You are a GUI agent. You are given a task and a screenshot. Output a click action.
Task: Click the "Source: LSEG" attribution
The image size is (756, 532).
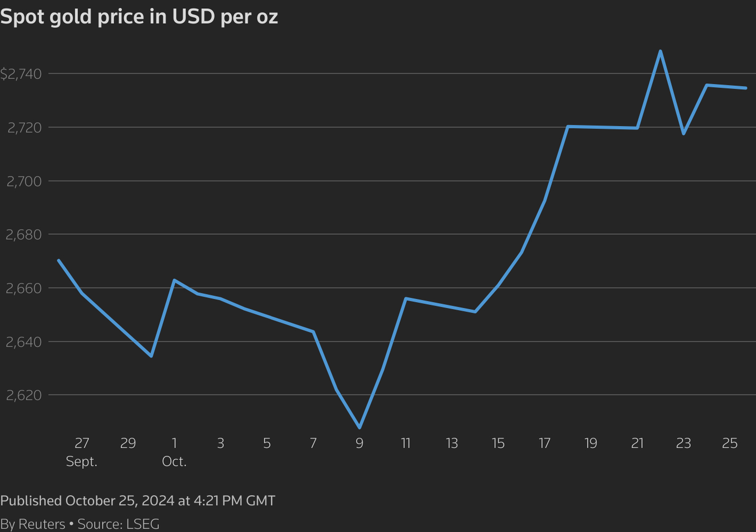119,524
